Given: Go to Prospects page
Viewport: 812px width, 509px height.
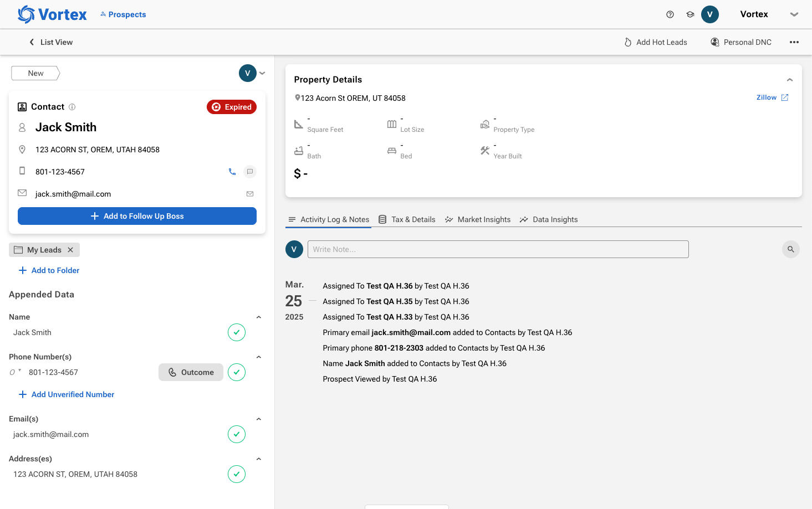Looking at the screenshot, I should 123,14.
